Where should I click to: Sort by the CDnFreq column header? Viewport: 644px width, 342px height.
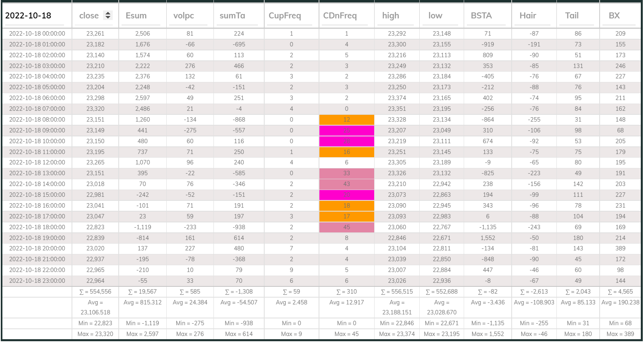(x=340, y=16)
